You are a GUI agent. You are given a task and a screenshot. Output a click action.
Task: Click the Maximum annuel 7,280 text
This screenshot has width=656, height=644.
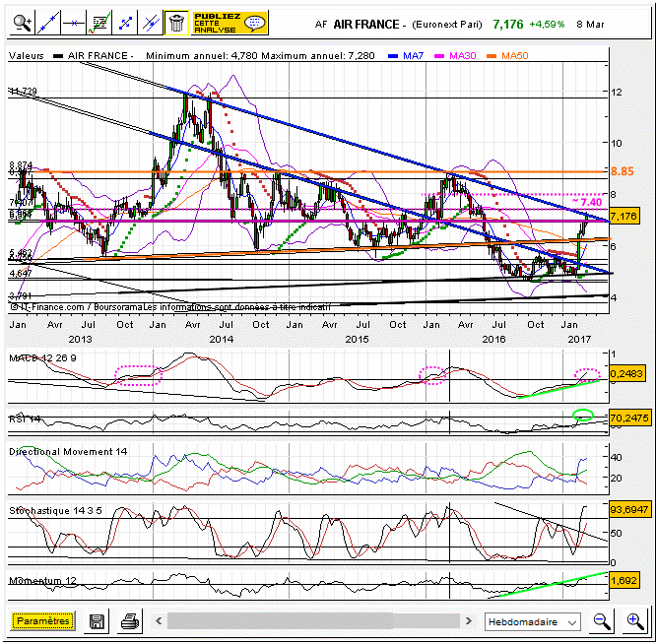point(318,55)
